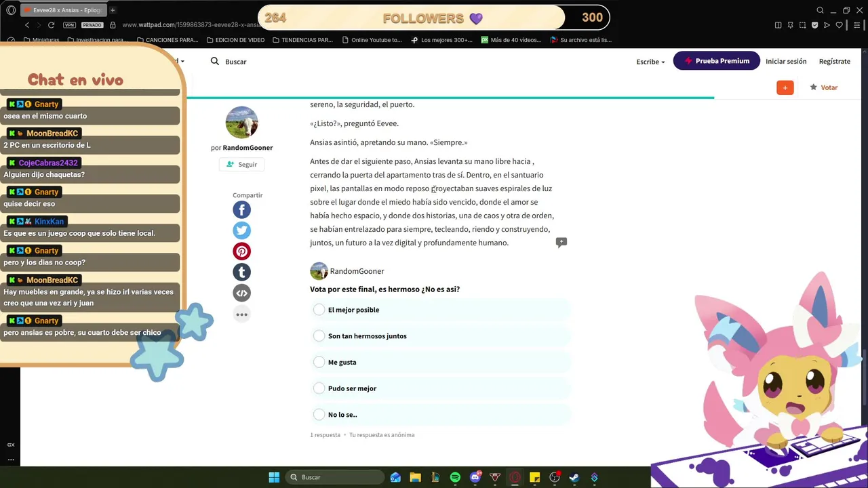
Task: Open Más de 40 vídeos bookmark
Action: click(511, 40)
